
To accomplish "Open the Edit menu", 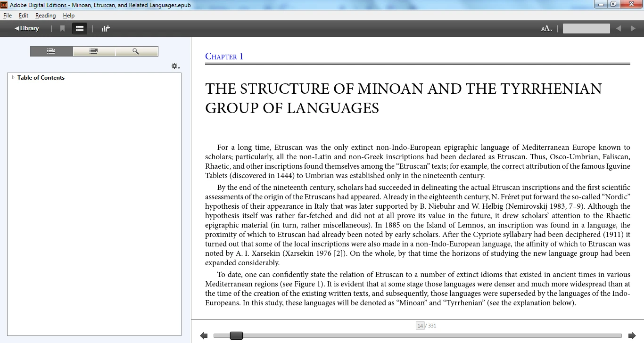I will 24,16.
